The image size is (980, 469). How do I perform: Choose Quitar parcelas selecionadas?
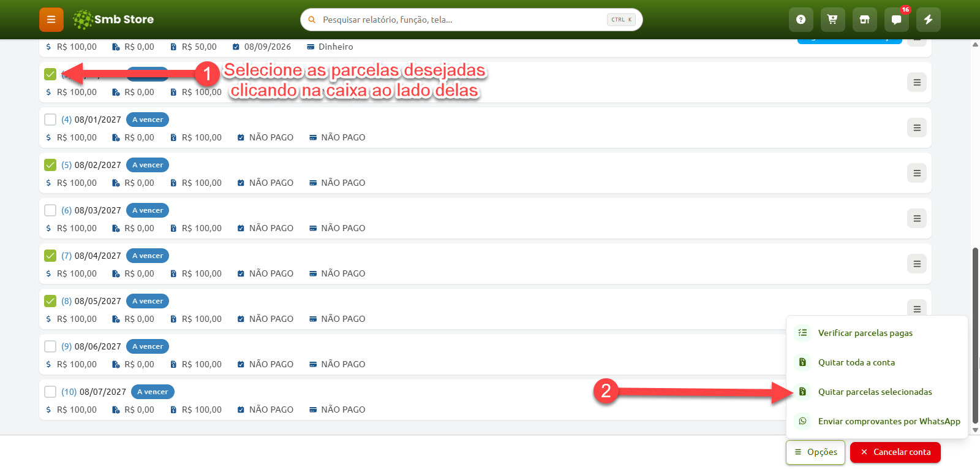tap(877, 392)
